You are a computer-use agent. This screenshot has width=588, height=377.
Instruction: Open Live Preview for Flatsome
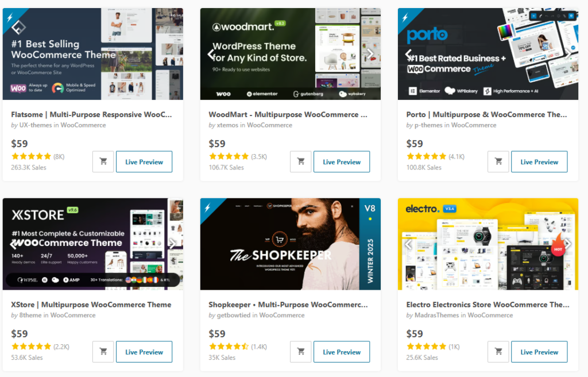[x=144, y=161]
